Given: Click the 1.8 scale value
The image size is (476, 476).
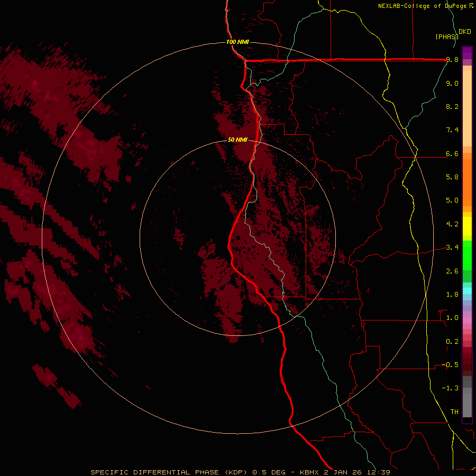Looking at the screenshot, I should (452, 295).
